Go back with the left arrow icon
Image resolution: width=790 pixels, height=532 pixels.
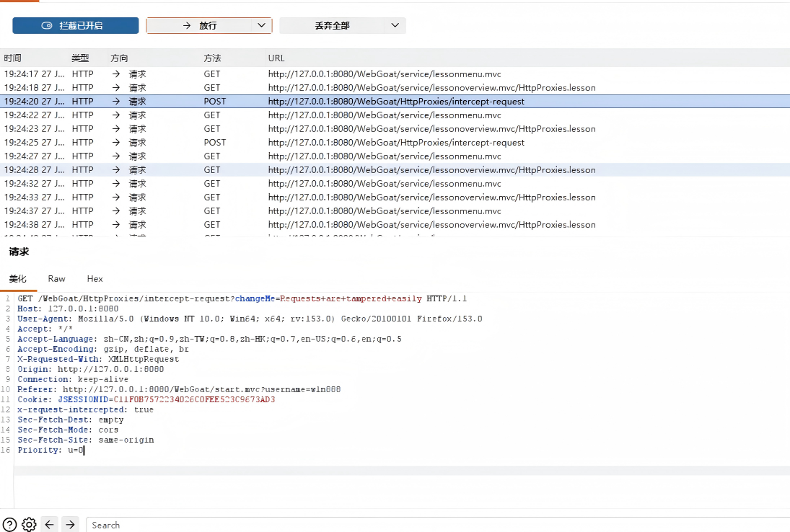(49, 525)
